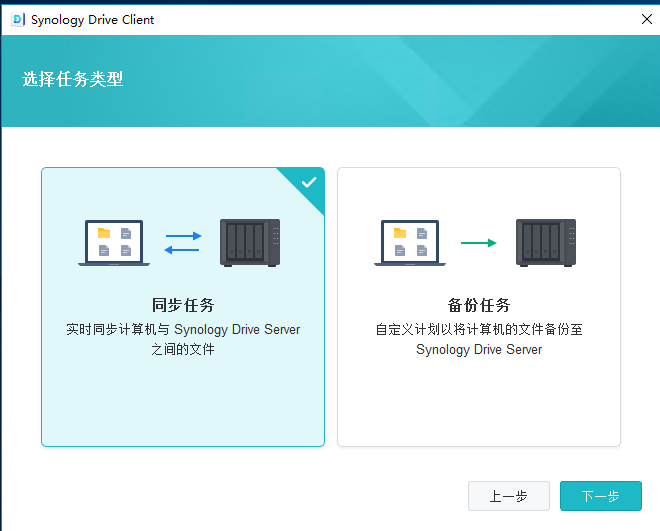Click the green one-way backup arrow

pos(478,243)
